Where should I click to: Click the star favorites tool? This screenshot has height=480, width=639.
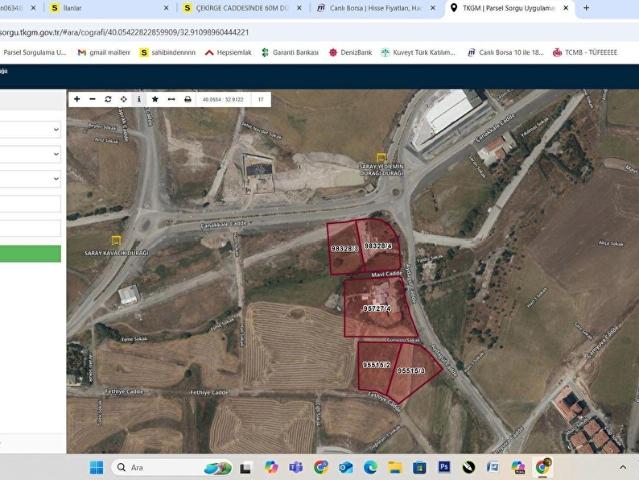click(155, 99)
